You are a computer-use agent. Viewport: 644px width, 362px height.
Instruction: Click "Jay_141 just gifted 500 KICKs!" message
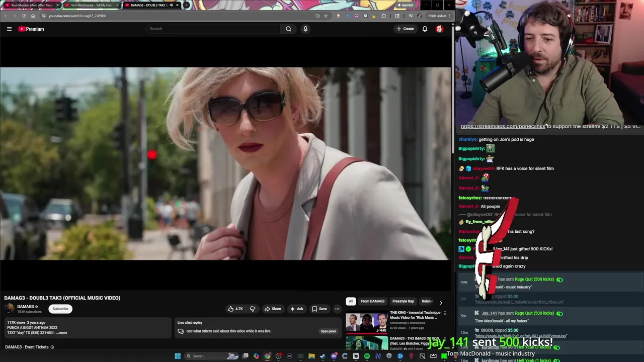pos(523,249)
